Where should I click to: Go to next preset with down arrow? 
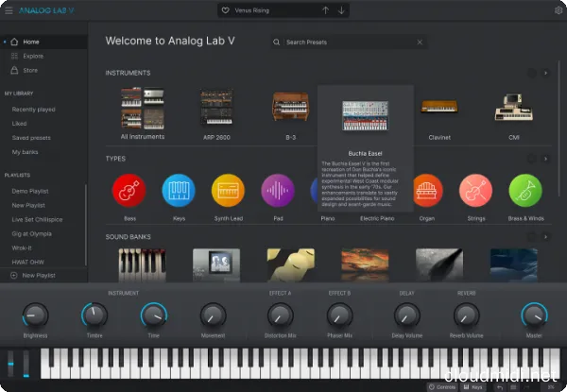pyautogui.click(x=341, y=10)
